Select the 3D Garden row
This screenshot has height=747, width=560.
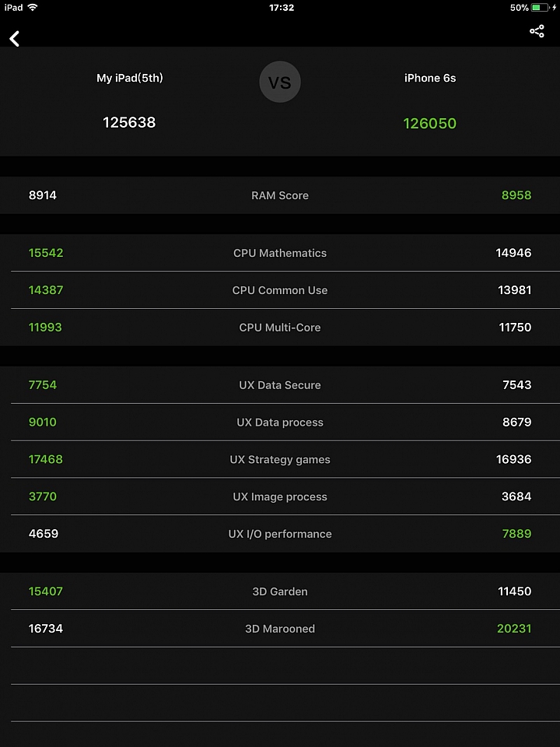pyautogui.click(x=280, y=591)
